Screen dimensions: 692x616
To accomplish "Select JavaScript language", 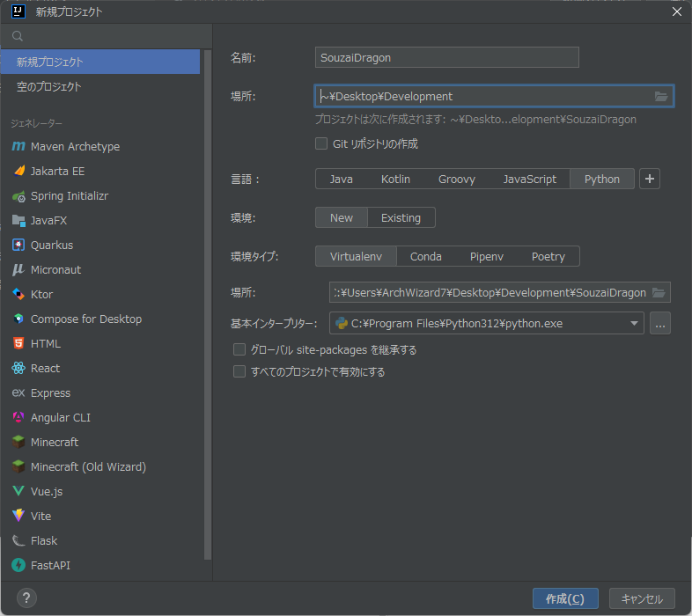I will (530, 179).
